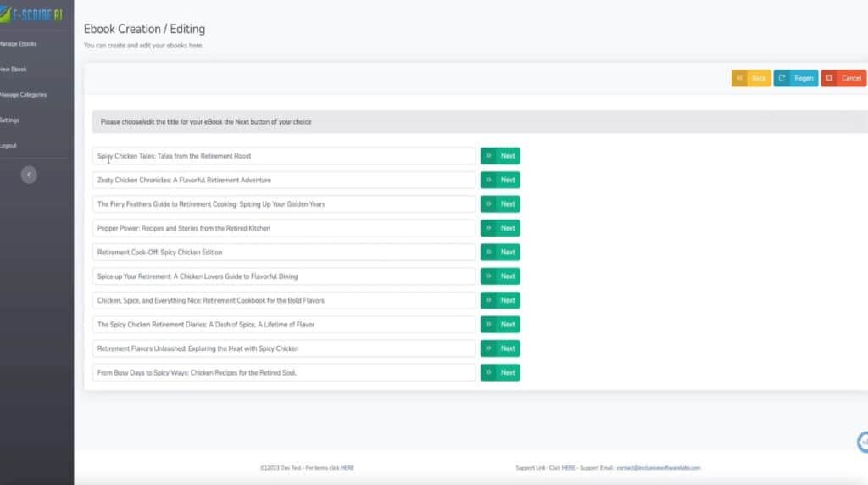The height and width of the screenshot is (485, 868).
Task: Edit the From Busy Days title field
Action: pyautogui.click(x=283, y=372)
